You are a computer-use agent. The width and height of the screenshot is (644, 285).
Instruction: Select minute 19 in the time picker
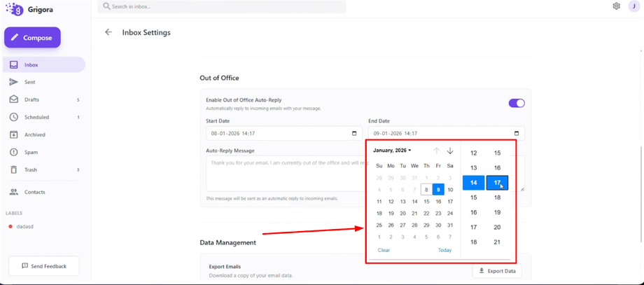pos(498,213)
